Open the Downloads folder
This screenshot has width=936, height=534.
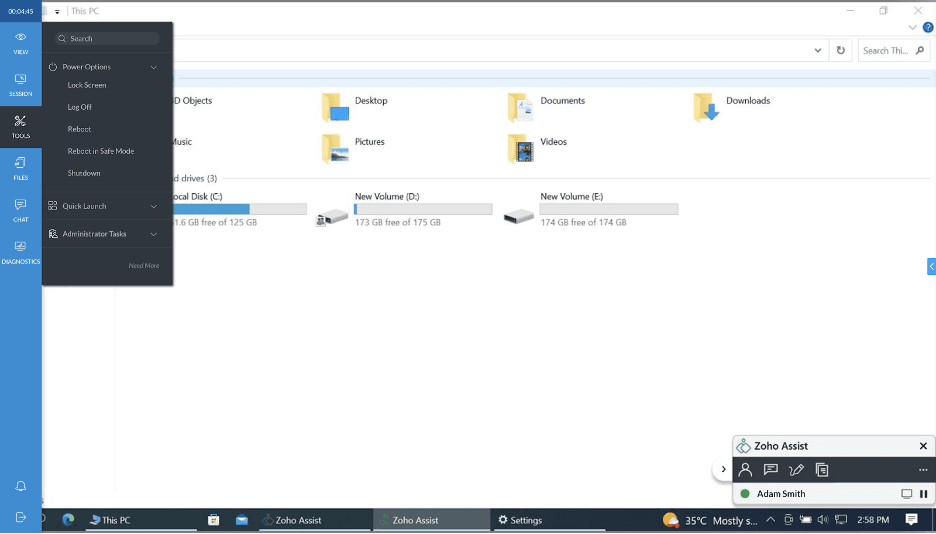point(732,106)
